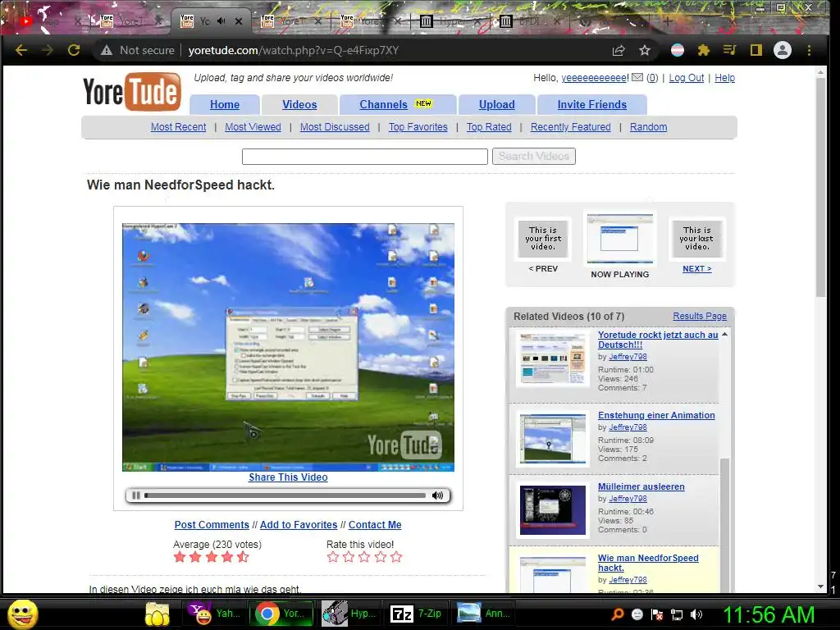Seek within the video progress bar
The height and width of the screenshot is (630, 840).
click(x=285, y=495)
